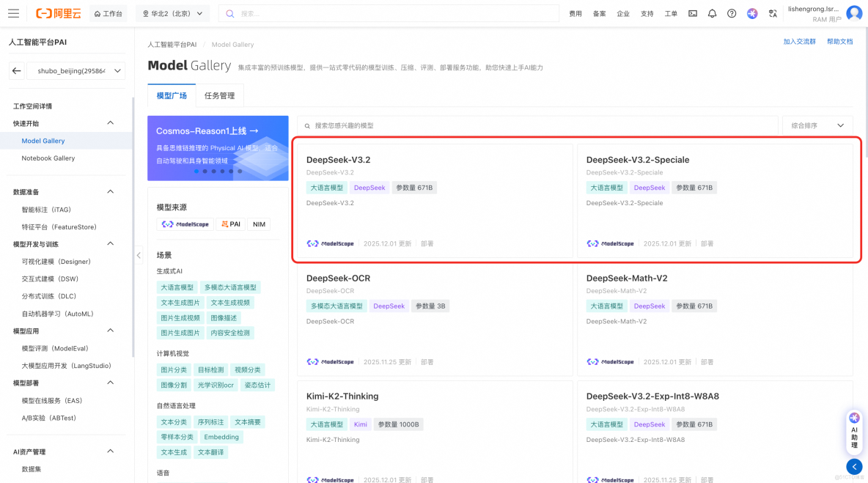Open the 华北2（北京）region selector
This screenshot has width=868, height=483.
coord(172,12)
